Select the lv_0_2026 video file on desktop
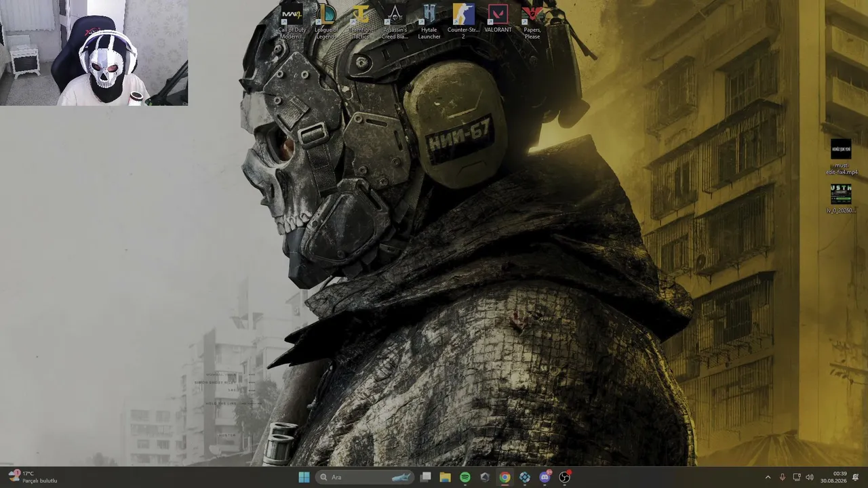This screenshot has width=868, height=488. pyautogui.click(x=841, y=198)
